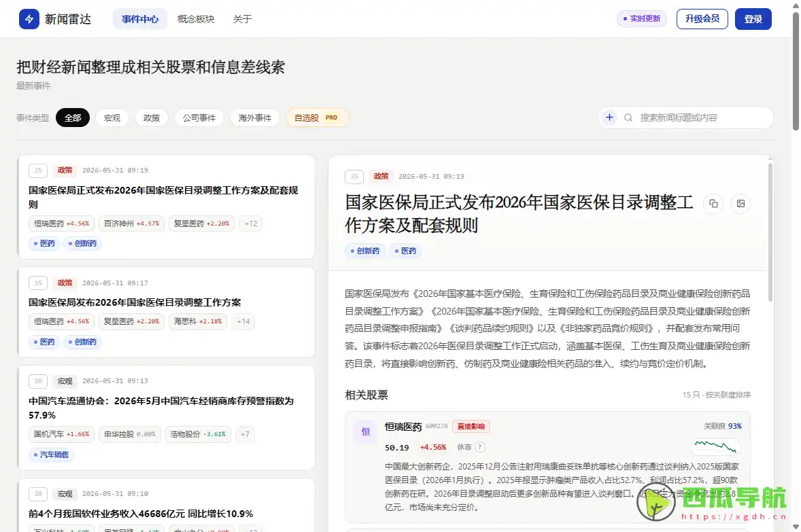This screenshot has height=532, width=801.
Task: Select the 自选股 PRO filter
Action: [x=317, y=118]
